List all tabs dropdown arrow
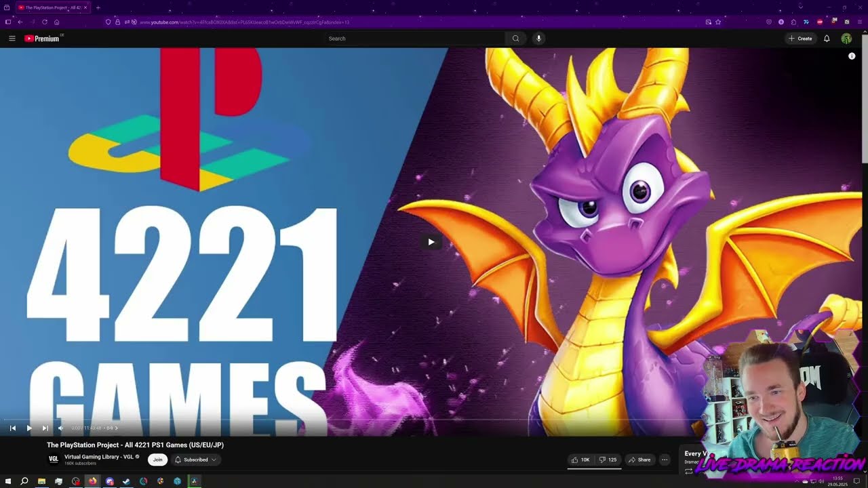Viewport: 868px width, 488px height. point(800,7)
